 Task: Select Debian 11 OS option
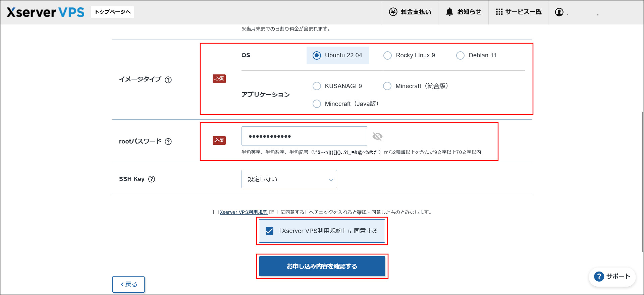click(x=476, y=55)
